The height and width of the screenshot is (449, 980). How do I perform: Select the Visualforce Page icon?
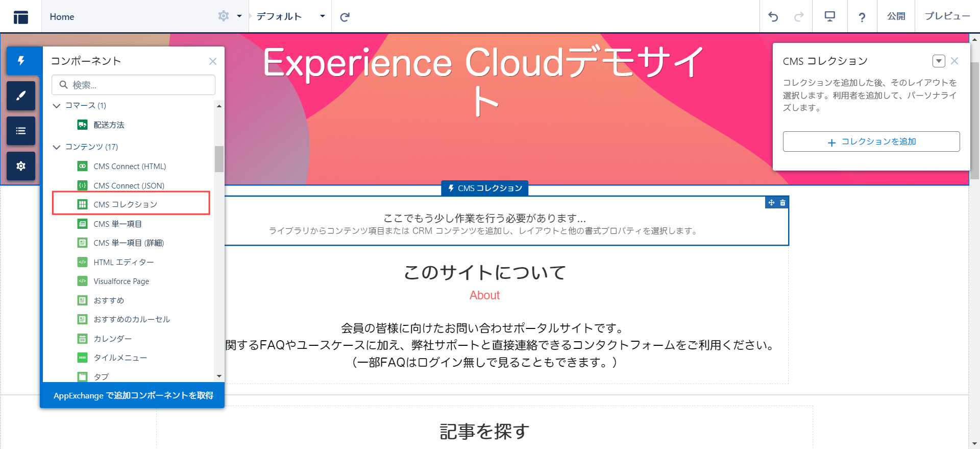[82, 281]
